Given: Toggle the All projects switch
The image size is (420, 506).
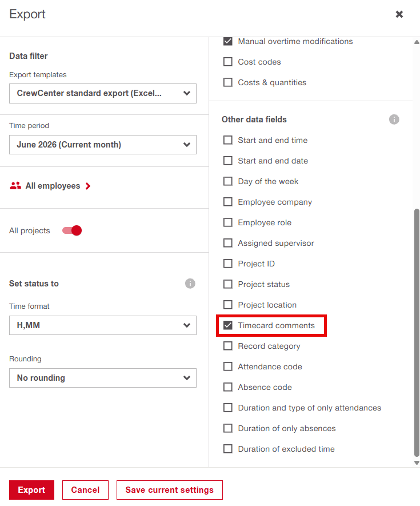Looking at the screenshot, I should click(72, 230).
